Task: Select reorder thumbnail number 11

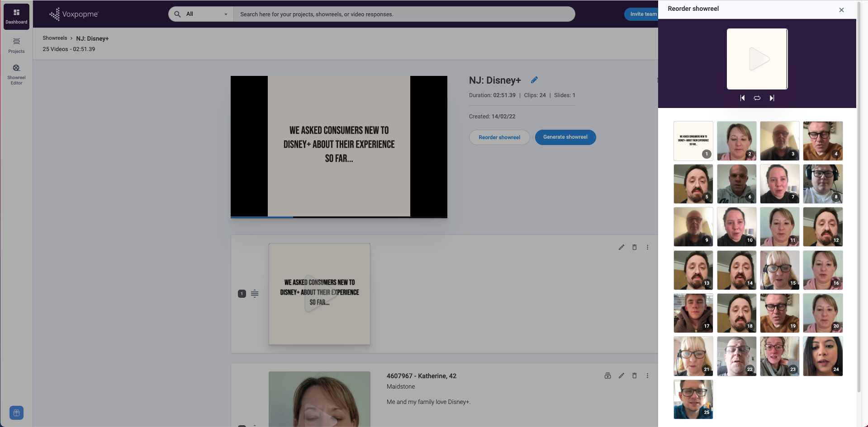Action: 780,227
